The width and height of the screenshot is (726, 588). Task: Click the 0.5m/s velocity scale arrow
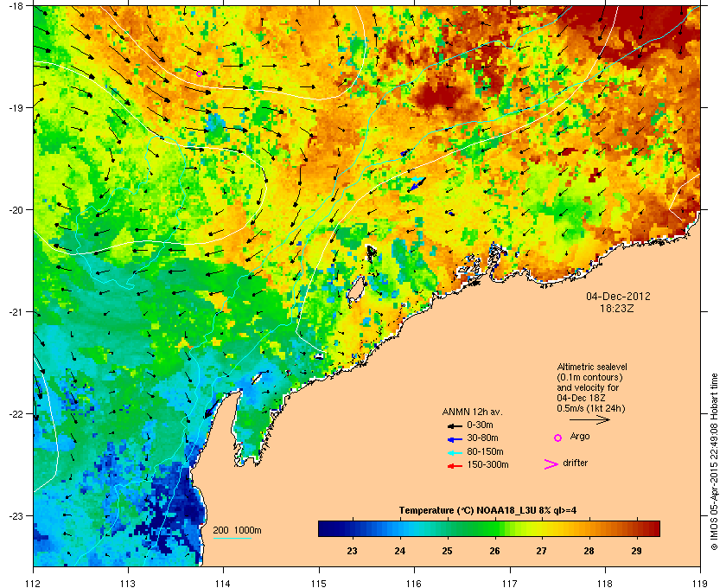click(x=589, y=419)
